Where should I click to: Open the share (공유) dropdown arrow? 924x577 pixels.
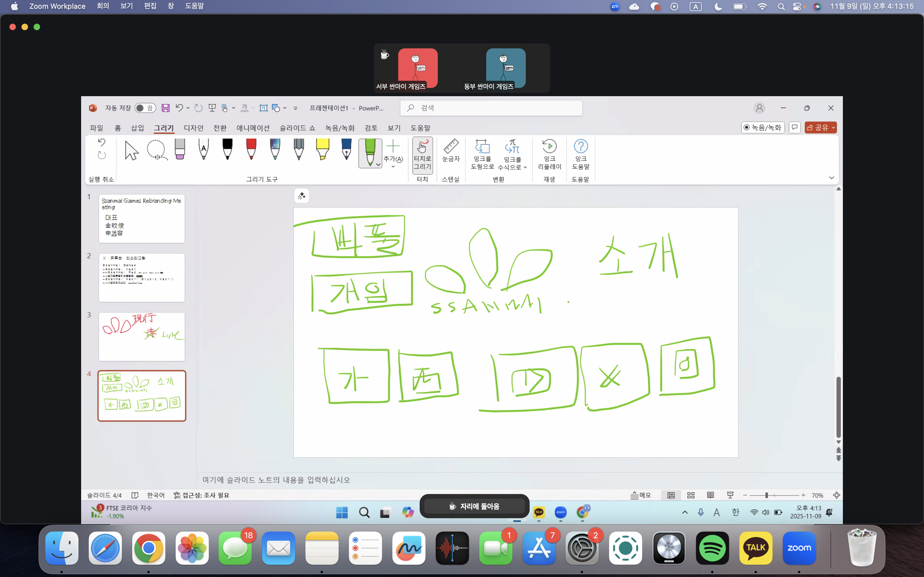tap(833, 127)
